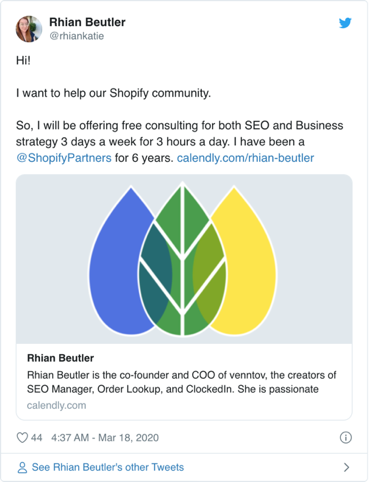Open the @rhiankatie handle

point(77,36)
